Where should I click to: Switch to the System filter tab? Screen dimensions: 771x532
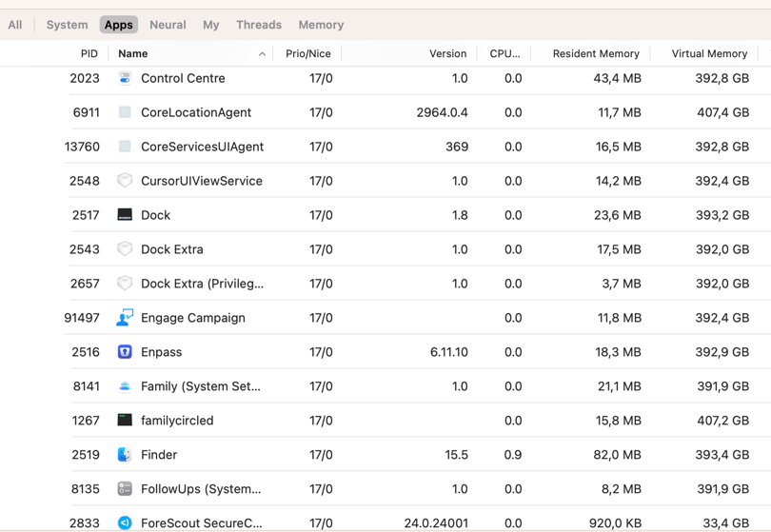point(67,25)
